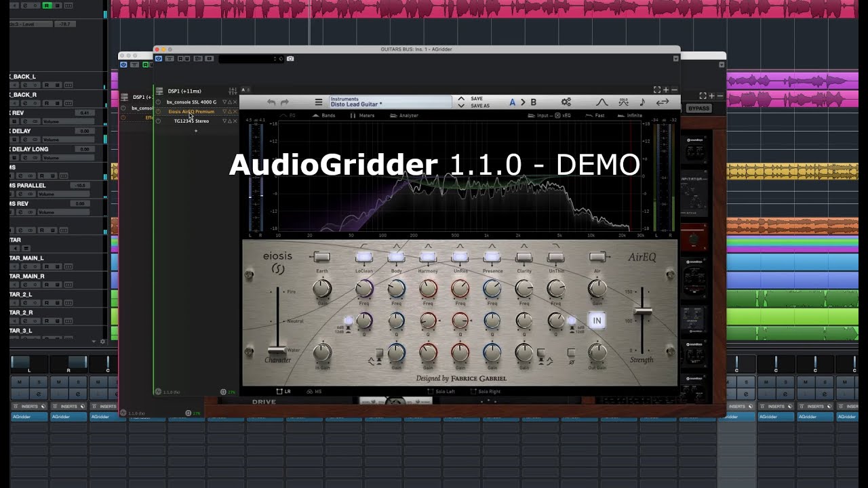Viewport: 868px width, 488px height.
Task: Click the Fast analyzer speed option
Action: click(x=596, y=115)
